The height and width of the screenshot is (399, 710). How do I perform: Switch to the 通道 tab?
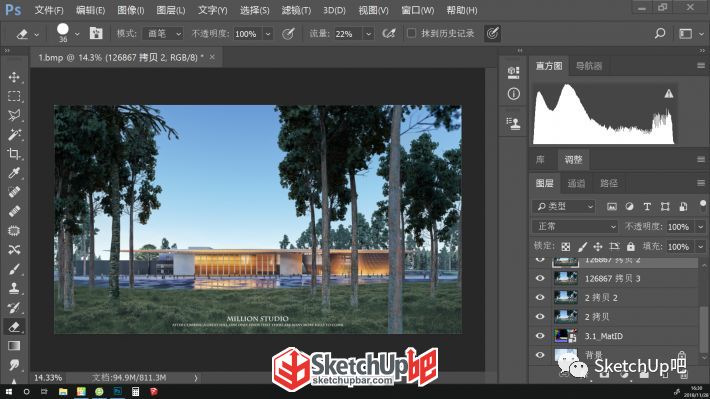(x=576, y=183)
